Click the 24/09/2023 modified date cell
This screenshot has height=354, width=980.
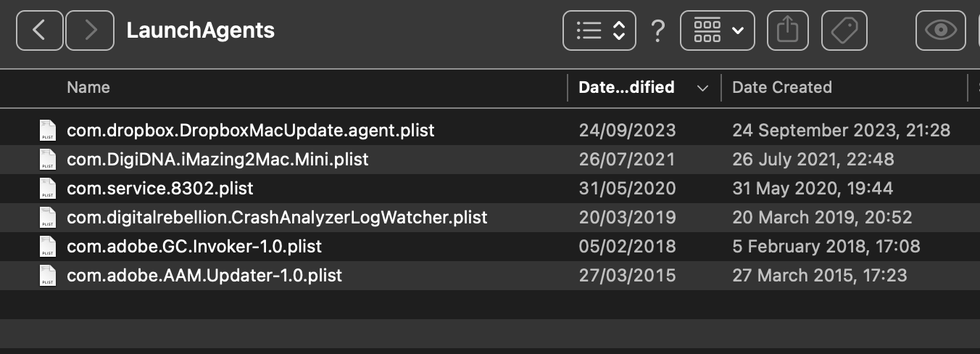(x=627, y=131)
